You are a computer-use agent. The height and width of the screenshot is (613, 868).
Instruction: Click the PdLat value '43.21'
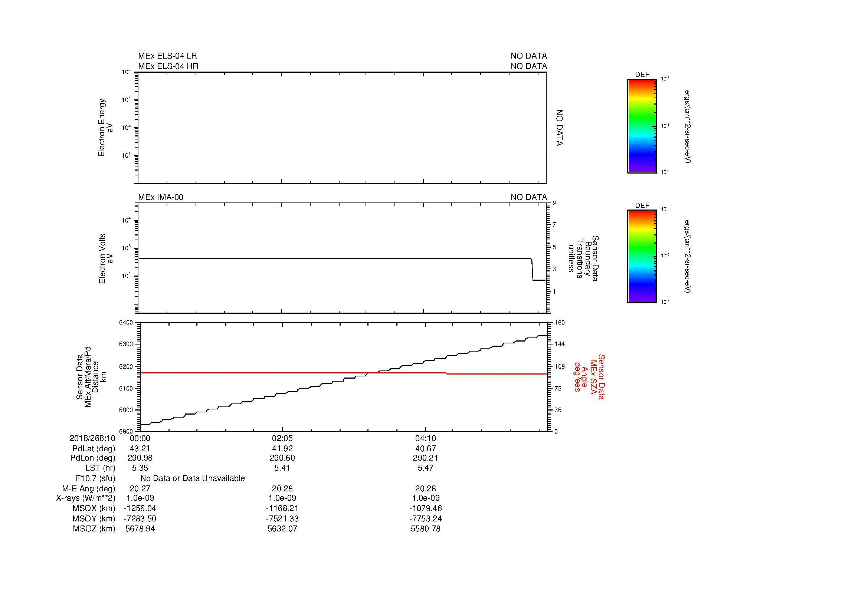click(140, 449)
